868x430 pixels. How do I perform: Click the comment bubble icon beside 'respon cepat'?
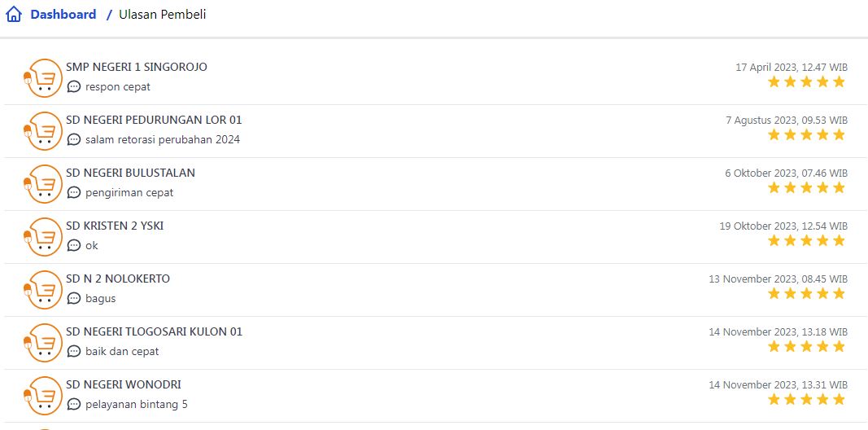[74, 87]
